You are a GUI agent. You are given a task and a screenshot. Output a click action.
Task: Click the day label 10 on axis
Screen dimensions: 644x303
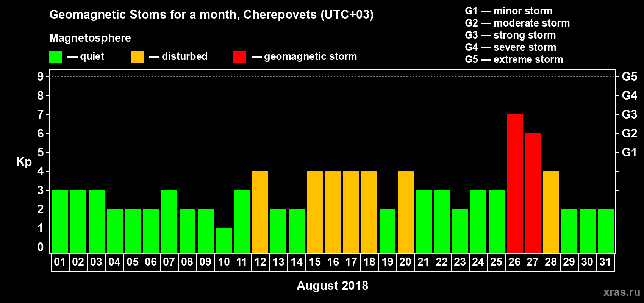click(x=224, y=262)
